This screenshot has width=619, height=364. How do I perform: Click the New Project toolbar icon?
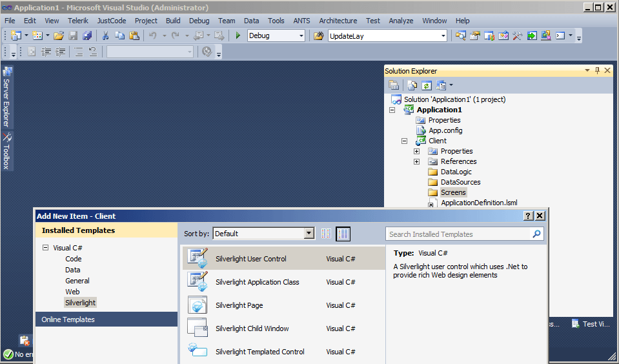tap(15, 35)
